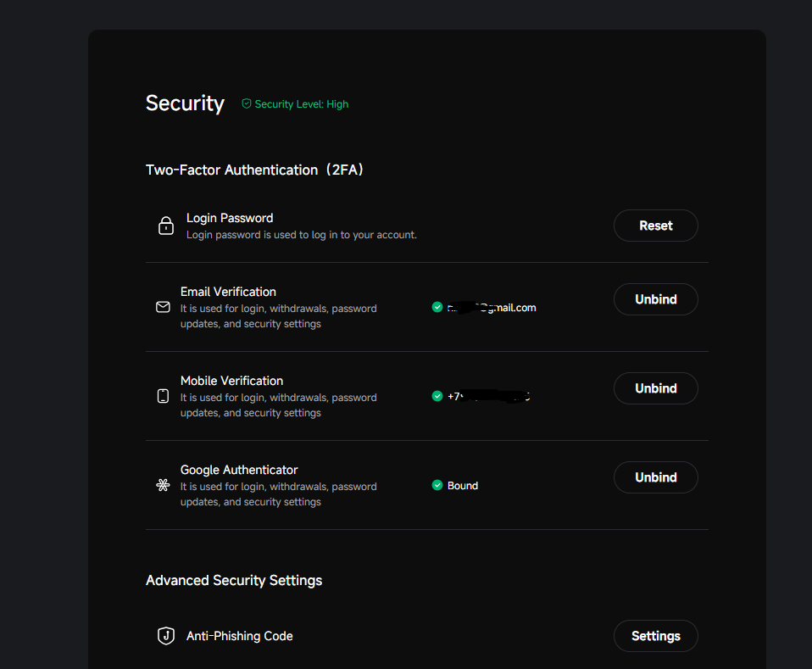Click the redacted +7 phone number
812x669 pixels.
pyautogui.click(x=489, y=397)
